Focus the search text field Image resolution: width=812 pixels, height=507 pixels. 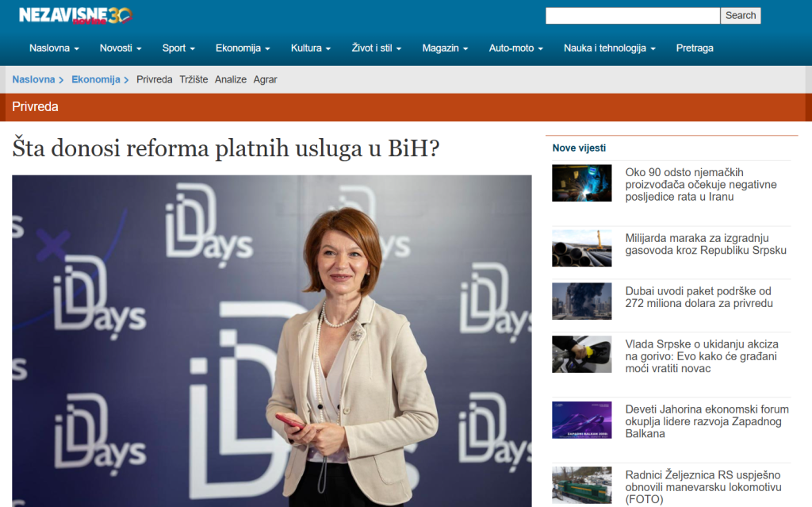632,15
